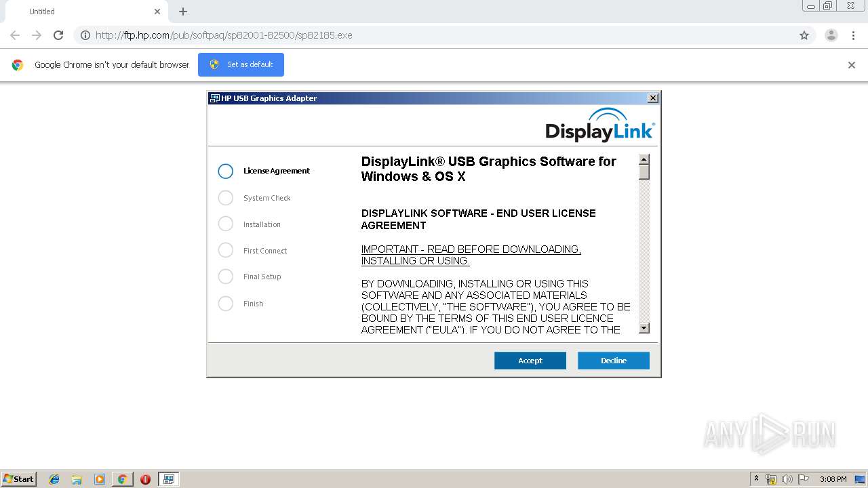This screenshot has height=488, width=868.
Task: Click the Installation step circle
Action: pos(226,224)
